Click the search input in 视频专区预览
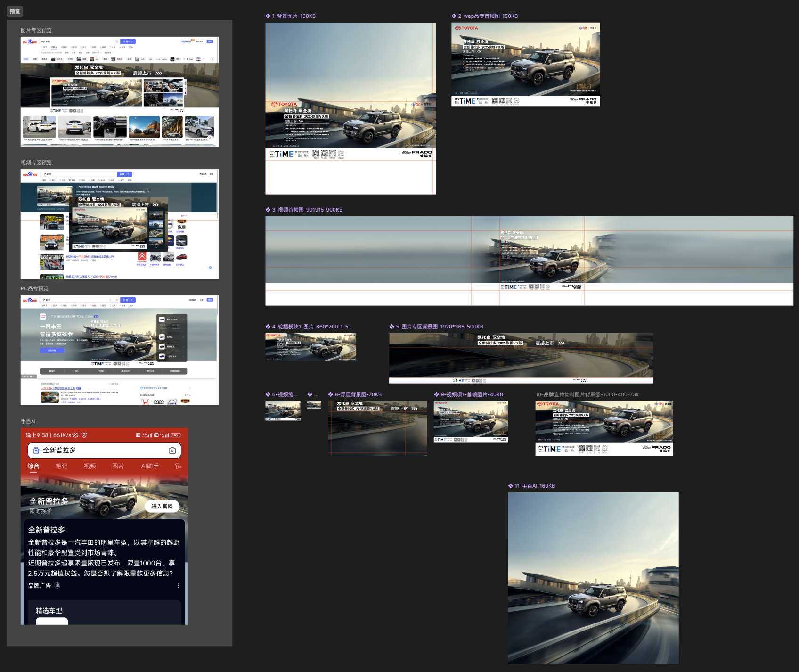 pos(78,174)
